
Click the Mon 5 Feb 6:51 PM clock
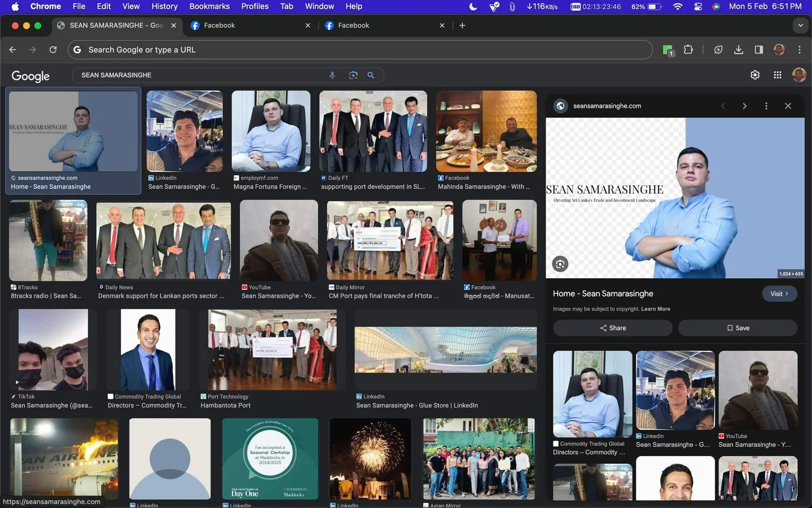tap(765, 6)
